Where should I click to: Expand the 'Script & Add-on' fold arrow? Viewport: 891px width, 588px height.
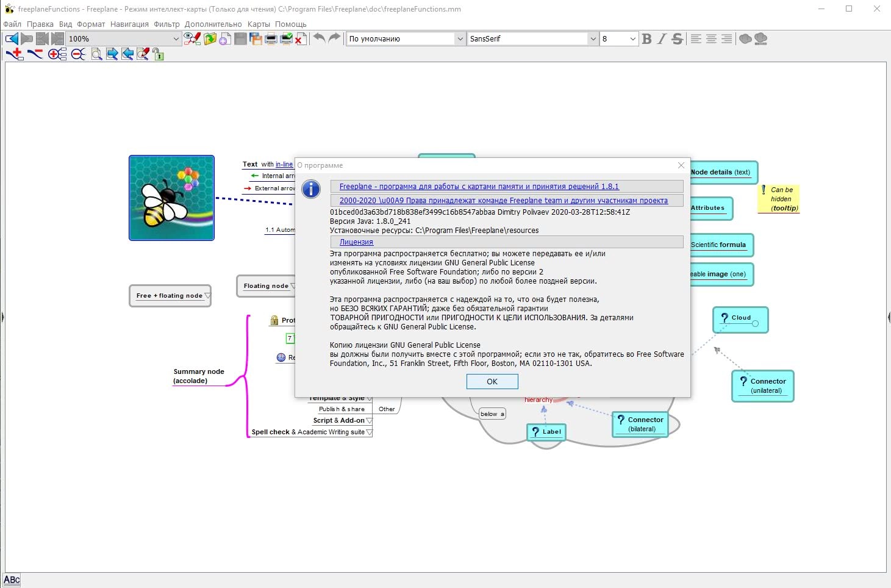tap(369, 420)
